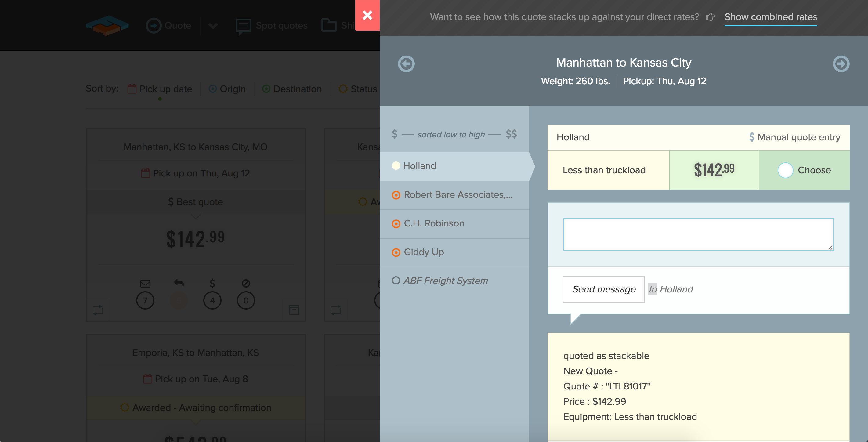The height and width of the screenshot is (442, 868).
Task: Click Pick up on Tue, Aug 8
Action: pyautogui.click(x=195, y=379)
